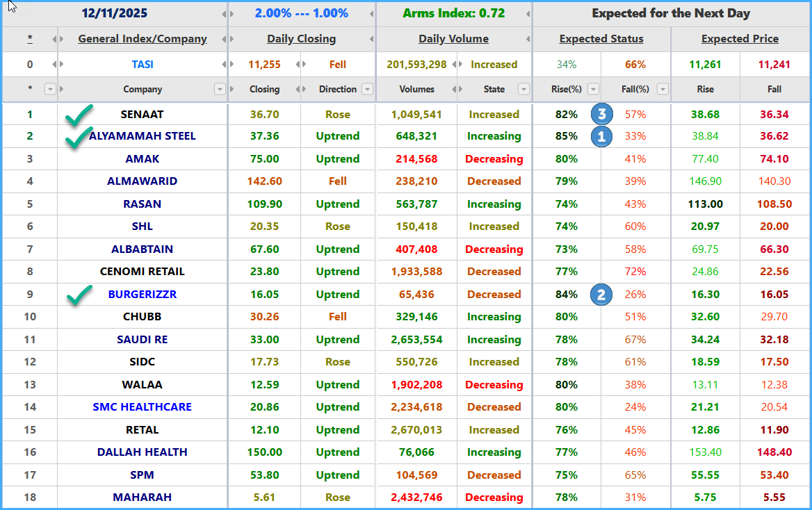Screen dimensions: 812x510
Task: Click the blue circle badge numbered 1
Action: point(601,136)
